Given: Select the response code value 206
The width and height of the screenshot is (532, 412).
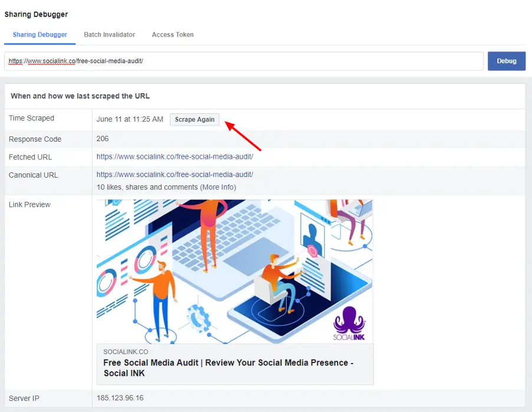Looking at the screenshot, I should [x=103, y=139].
